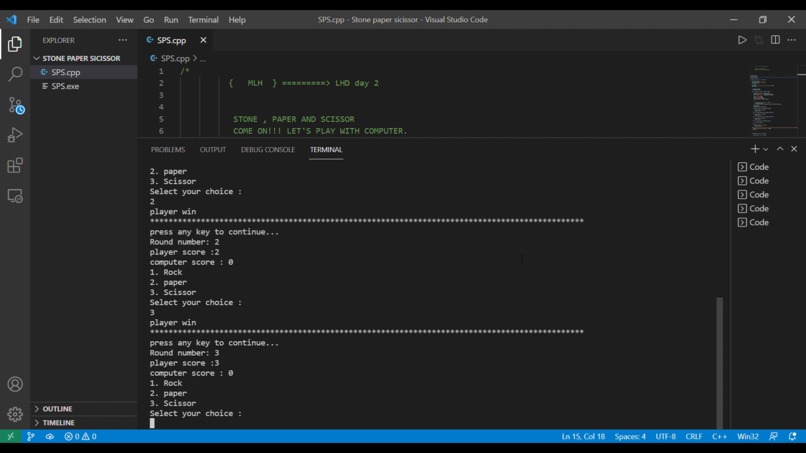Go to line via Ln 15, Col 18
806x453 pixels.
pos(583,437)
